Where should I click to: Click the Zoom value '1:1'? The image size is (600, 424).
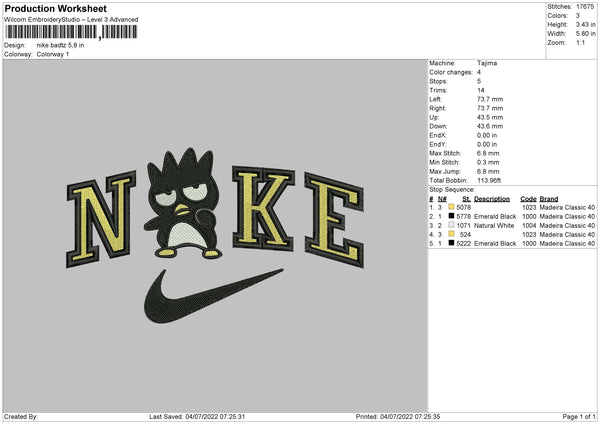pos(580,42)
